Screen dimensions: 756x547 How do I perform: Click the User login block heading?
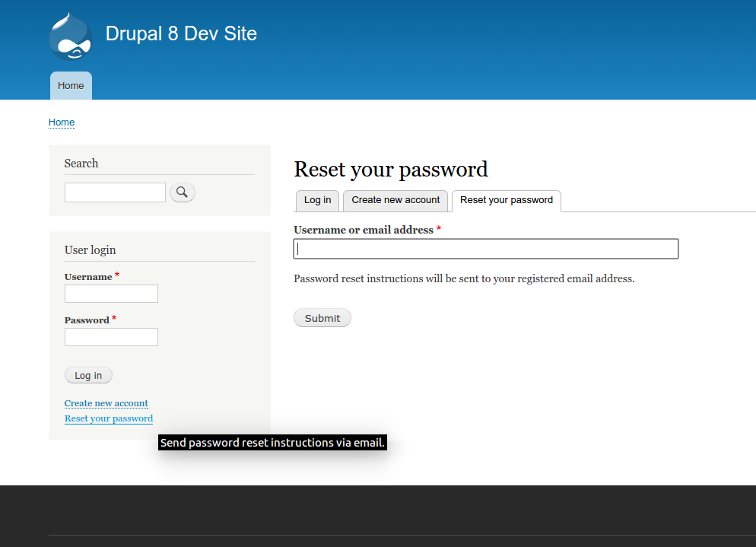coord(90,250)
